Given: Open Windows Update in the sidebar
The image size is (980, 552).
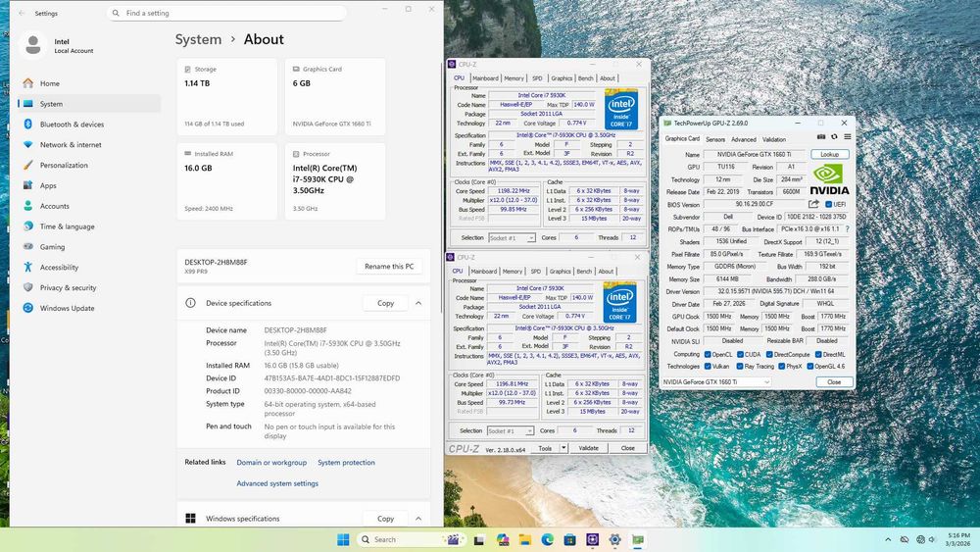Looking at the screenshot, I should point(89,308).
